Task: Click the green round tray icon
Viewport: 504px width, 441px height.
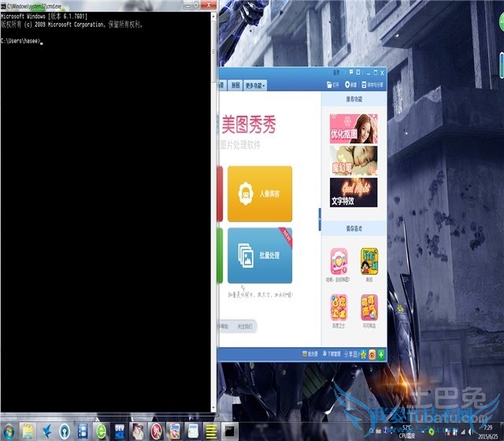Action: click(432, 432)
